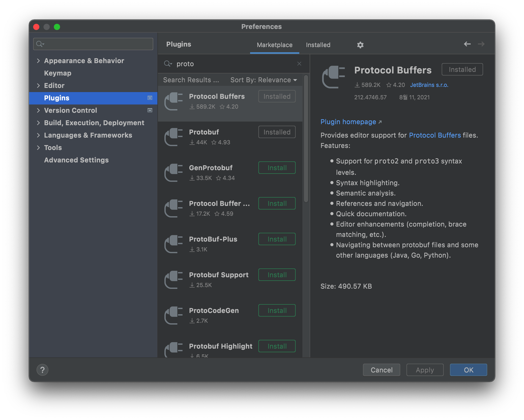The height and width of the screenshot is (420, 524).
Task: Clear the proto search text
Action: 299,64
